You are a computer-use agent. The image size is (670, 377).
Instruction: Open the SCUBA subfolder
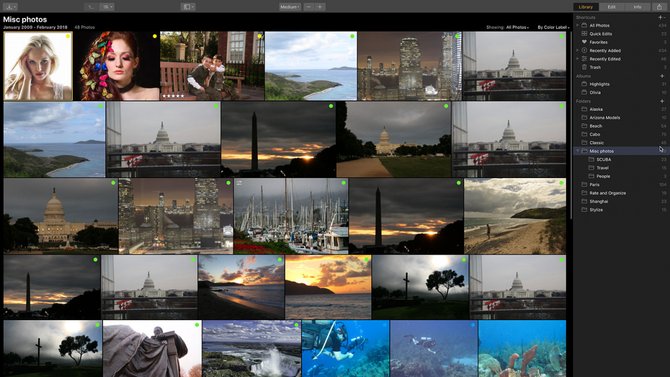click(x=603, y=159)
